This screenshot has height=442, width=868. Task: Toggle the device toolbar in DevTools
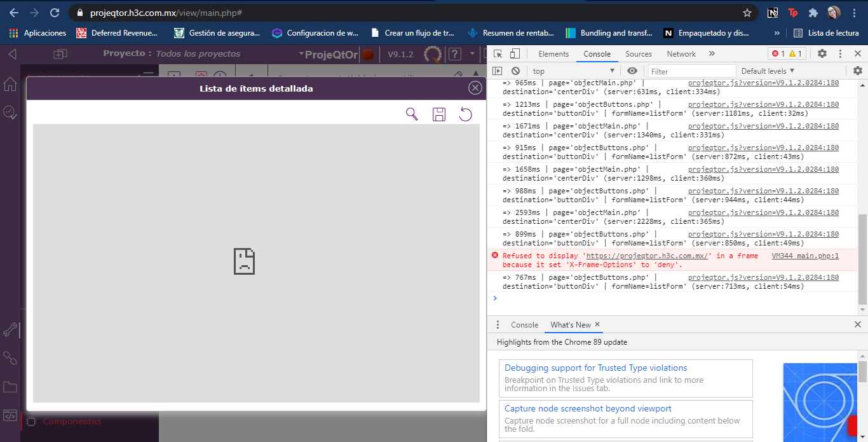click(x=515, y=54)
